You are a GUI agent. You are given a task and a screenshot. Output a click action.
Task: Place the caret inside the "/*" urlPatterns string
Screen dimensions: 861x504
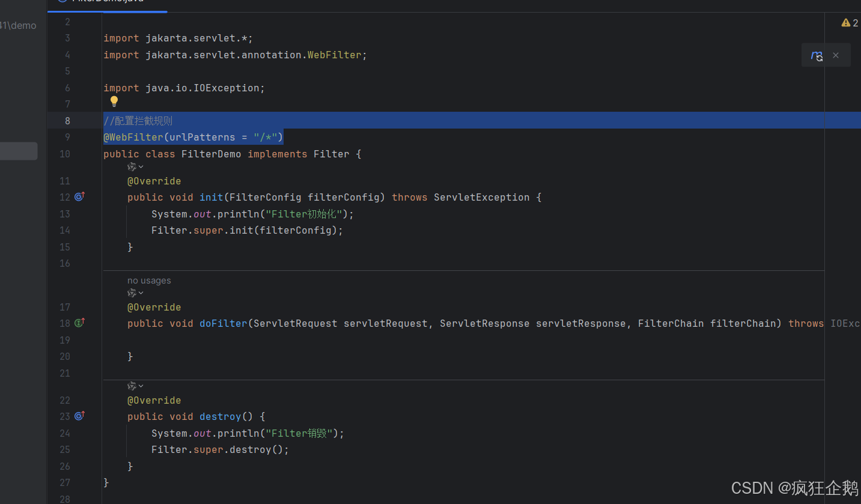[x=266, y=137]
